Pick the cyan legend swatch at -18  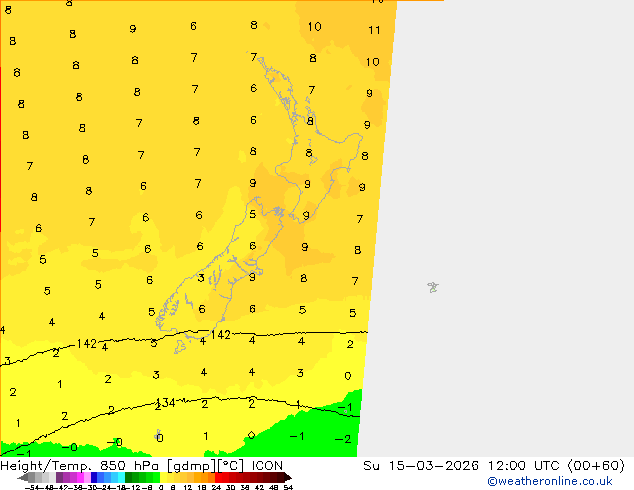[x=122, y=477]
